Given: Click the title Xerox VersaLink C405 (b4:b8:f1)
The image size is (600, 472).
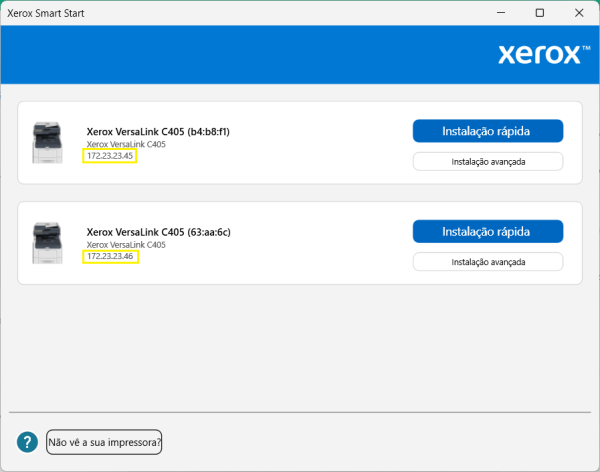Looking at the screenshot, I should pos(158,132).
